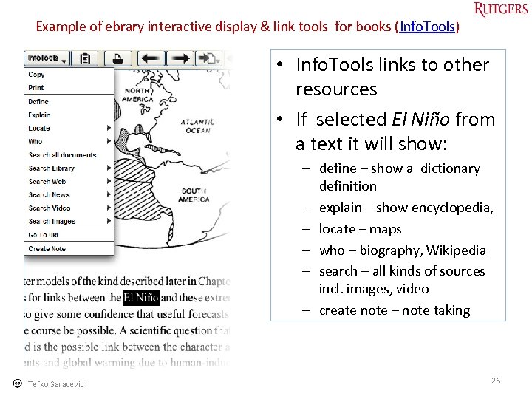Click the SOUTH AMERICA map label
532x399 pixels.
tap(194, 195)
